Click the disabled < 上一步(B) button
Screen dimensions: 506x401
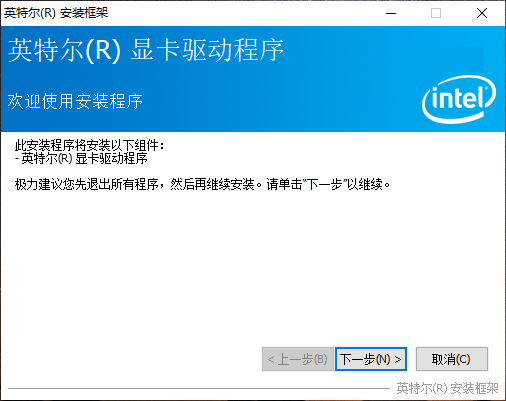tap(297, 359)
